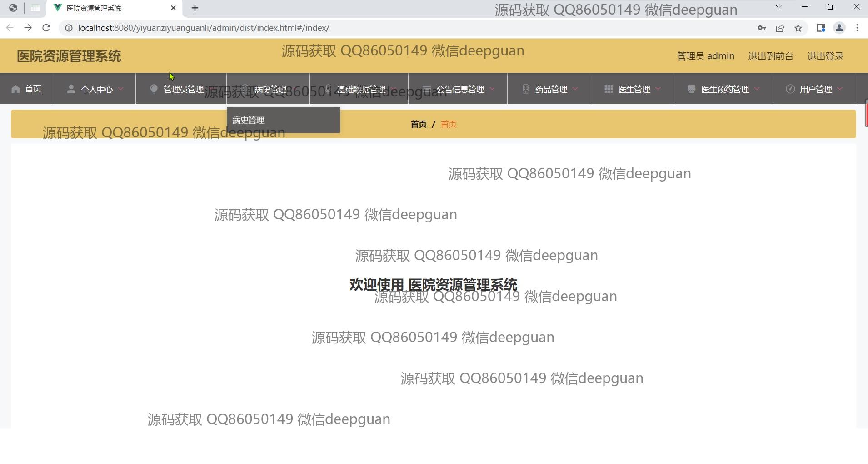
Task: Click the icon beside 医生预约管理
Action: 691,89
